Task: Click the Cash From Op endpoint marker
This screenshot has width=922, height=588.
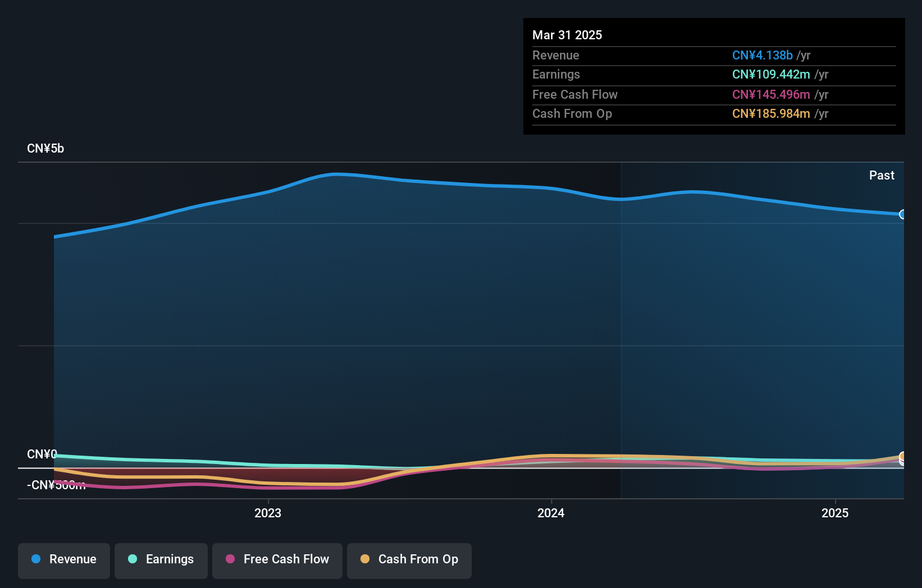Action: [902, 457]
